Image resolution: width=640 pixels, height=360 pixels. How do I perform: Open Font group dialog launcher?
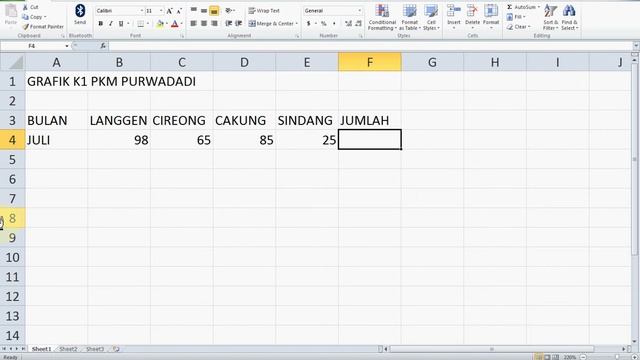(182, 36)
